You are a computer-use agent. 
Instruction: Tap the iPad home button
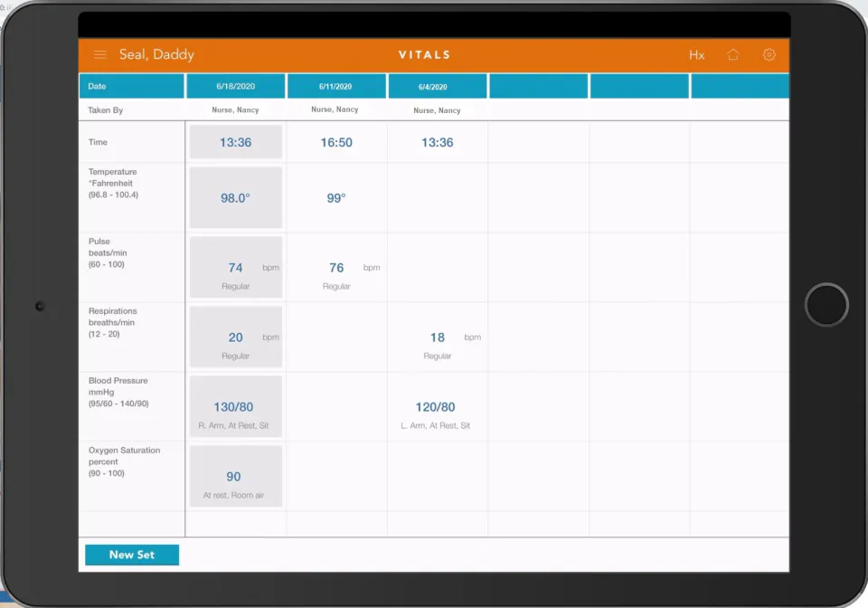[x=826, y=305]
